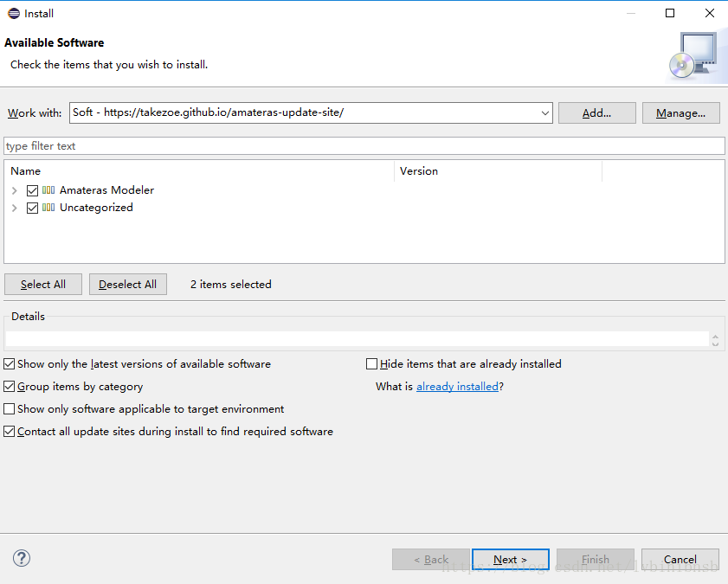The width and height of the screenshot is (728, 584).
Task: Toggle Contact all update sites during install
Action: pyautogui.click(x=10, y=432)
